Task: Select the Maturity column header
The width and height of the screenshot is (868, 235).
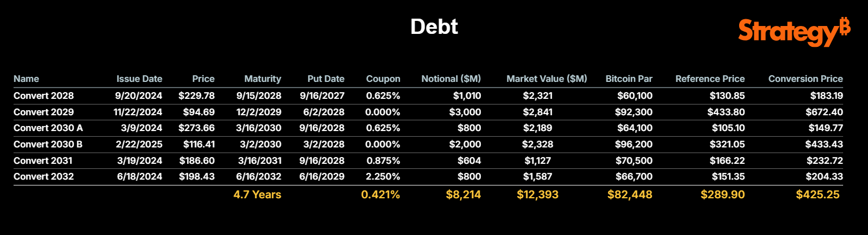Action: point(262,79)
